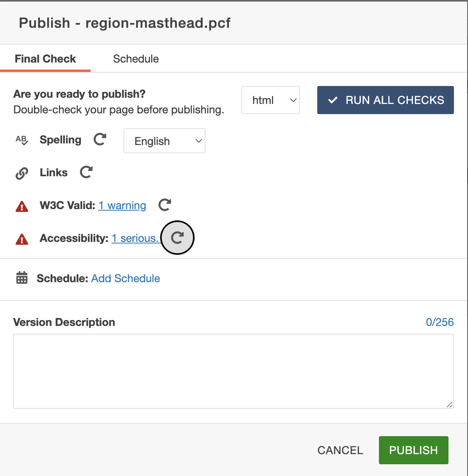Focus the Version Description text area
Image resolution: width=468 pixels, height=476 pixels.
(x=234, y=371)
